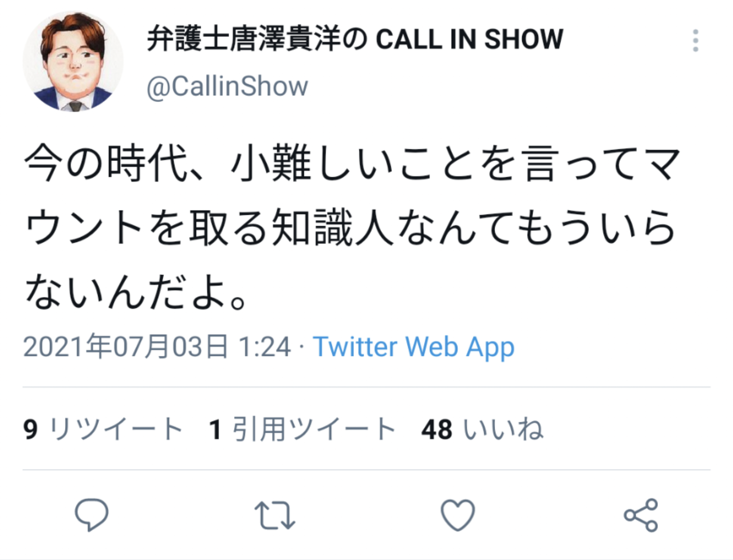Click the Twitter Web App source link
The image size is (733, 560).
click(x=413, y=348)
